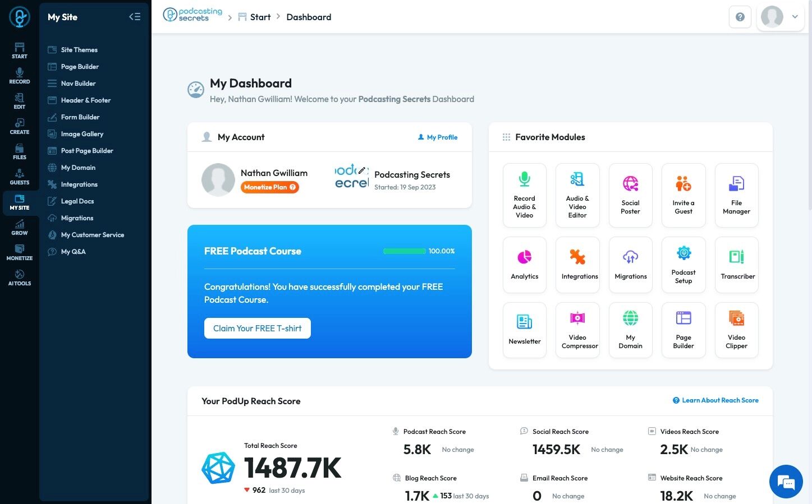Edit the Podcasting Secrets logo with pencil icon
The width and height of the screenshot is (812, 504).
tap(362, 170)
